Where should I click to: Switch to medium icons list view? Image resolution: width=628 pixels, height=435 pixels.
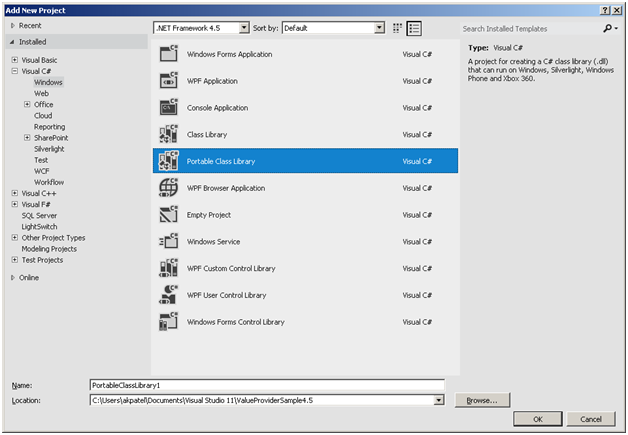(x=414, y=28)
